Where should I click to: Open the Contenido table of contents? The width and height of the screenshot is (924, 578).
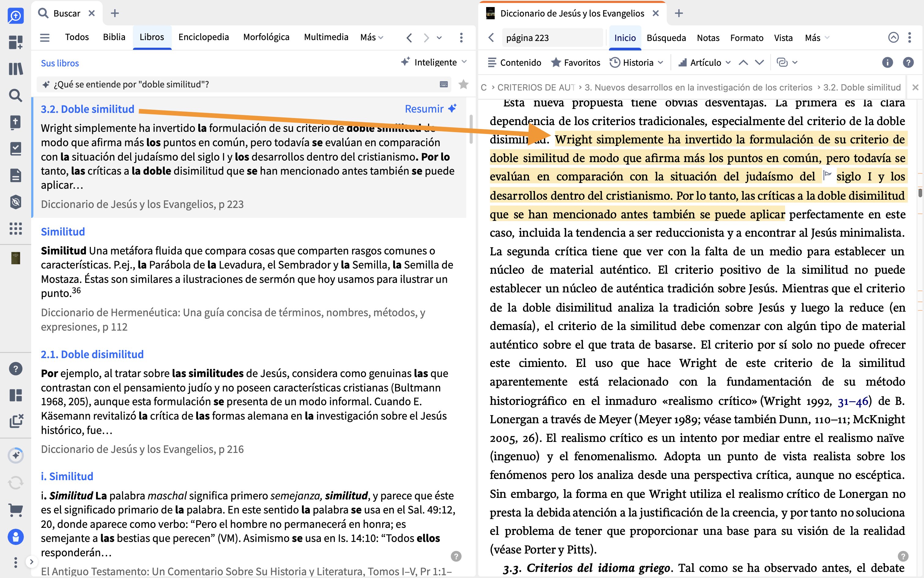point(514,62)
